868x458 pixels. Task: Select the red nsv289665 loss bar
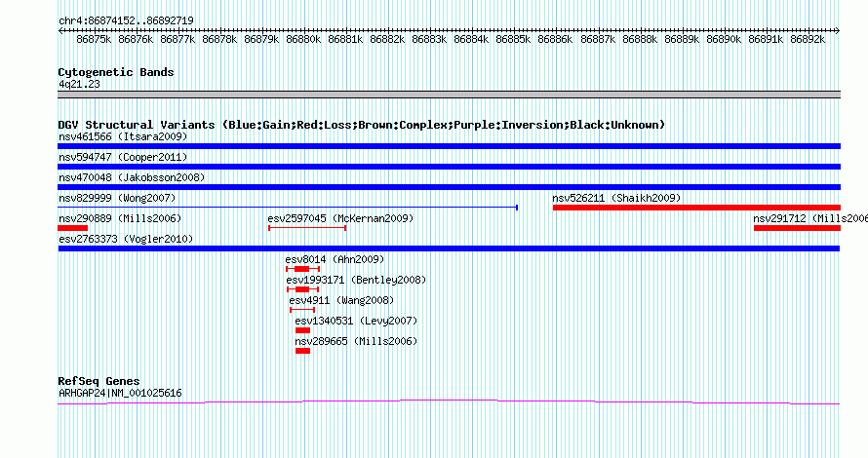(302, 351)
